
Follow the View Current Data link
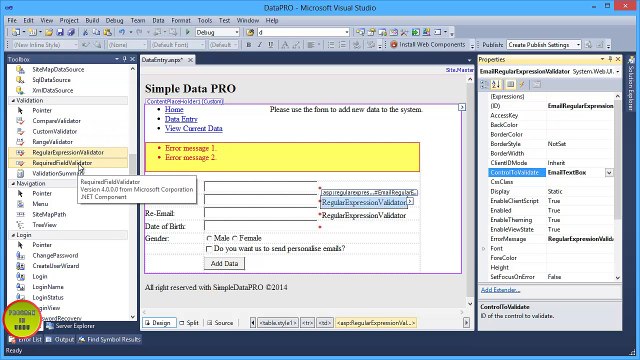pyautogui.click(x=194, y=129)
